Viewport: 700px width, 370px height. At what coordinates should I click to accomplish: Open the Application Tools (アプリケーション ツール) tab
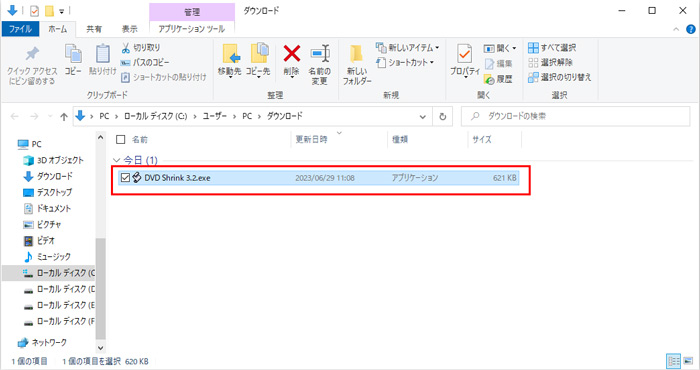tap(192, 29)
